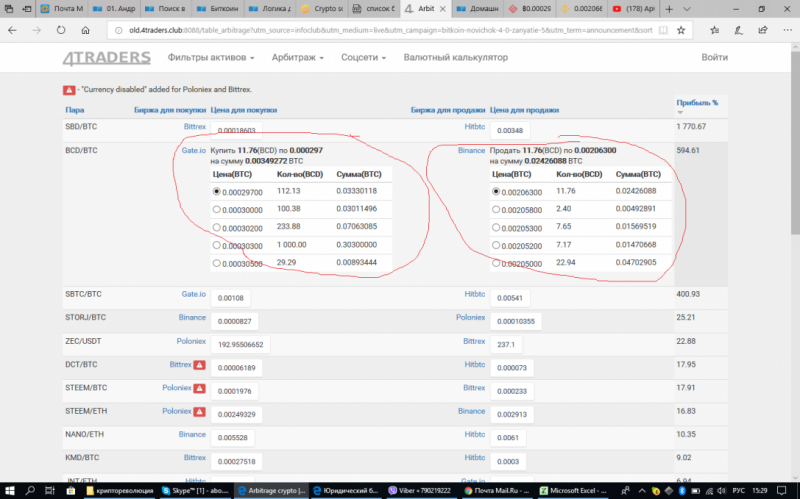The height and width of the screenshot is (499, 800).
Task: Switch to Skype window in the taskbar
Action: click(195, 490)
